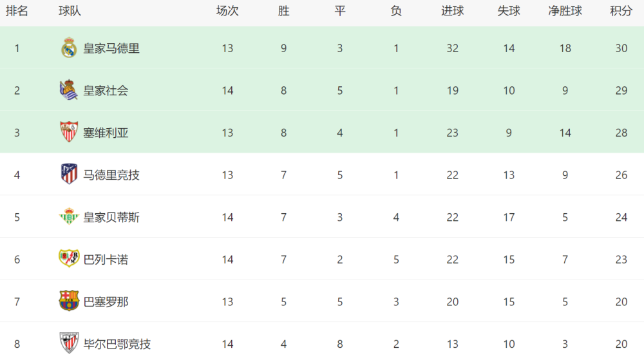Open team link 皇家社会
The width and height of the screenshot is (644, 362).
click(106, 91)
